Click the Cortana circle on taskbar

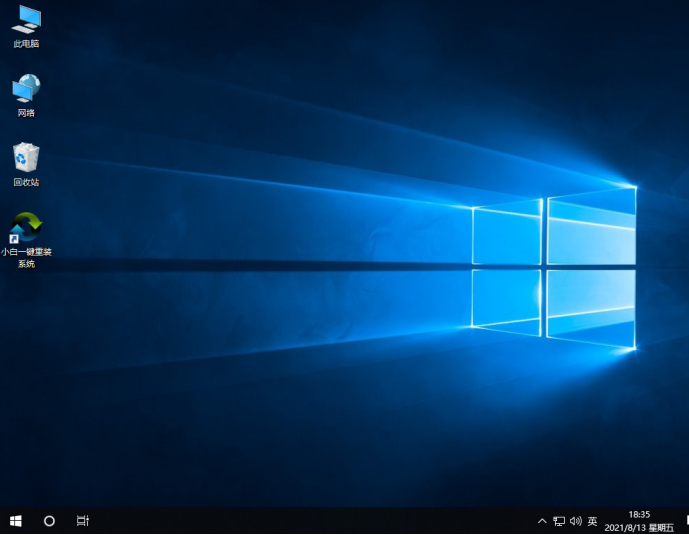pos(49,521)
